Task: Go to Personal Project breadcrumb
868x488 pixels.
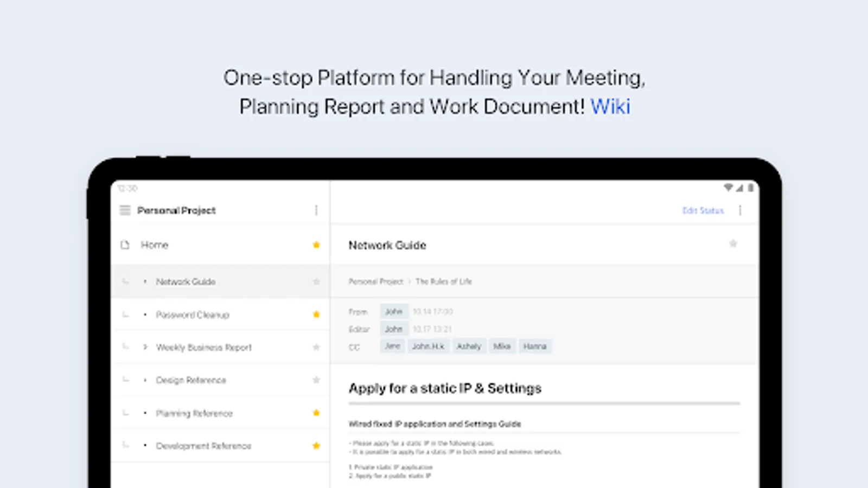Action: point(376,281)
